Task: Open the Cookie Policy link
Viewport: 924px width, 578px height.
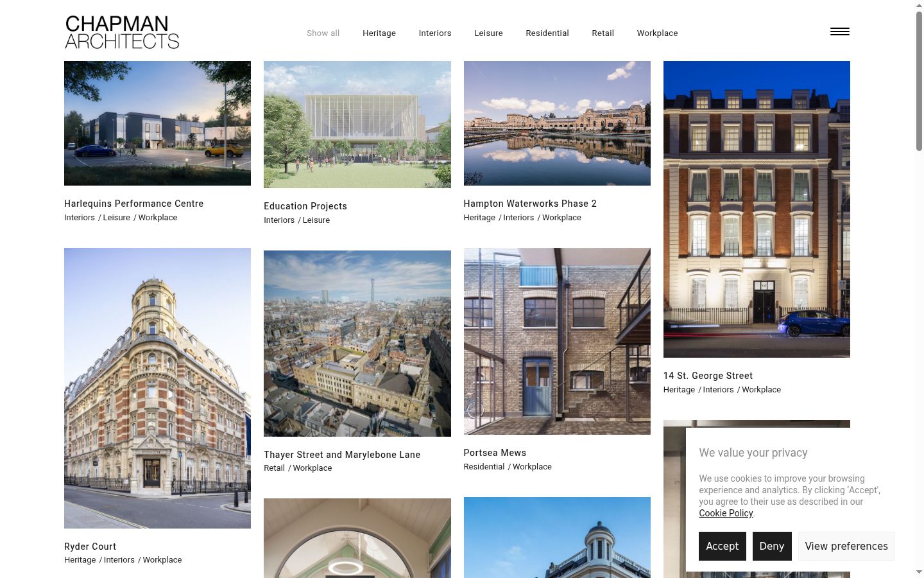Action: [x=726, y=513]
